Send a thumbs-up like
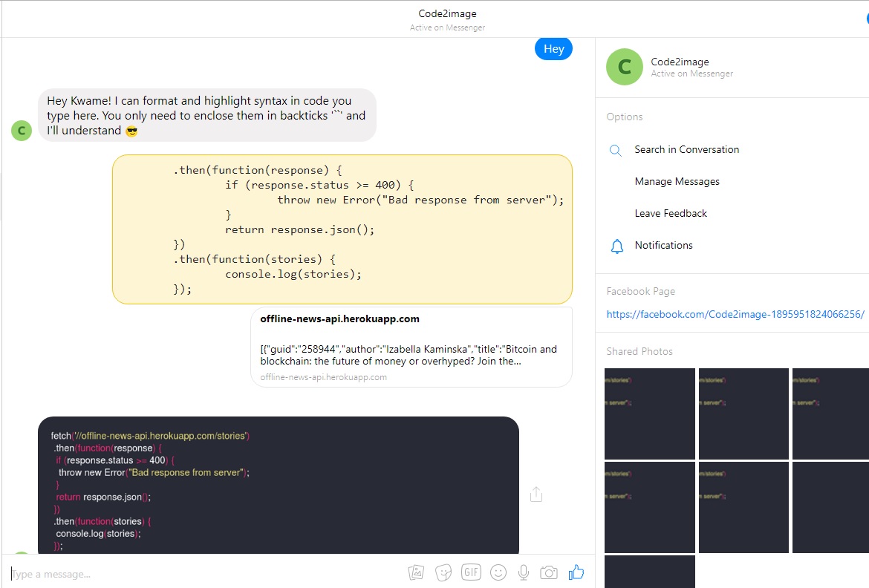Image resolution: width=869 pixels, height=588 pixels. tap(576, 572)
